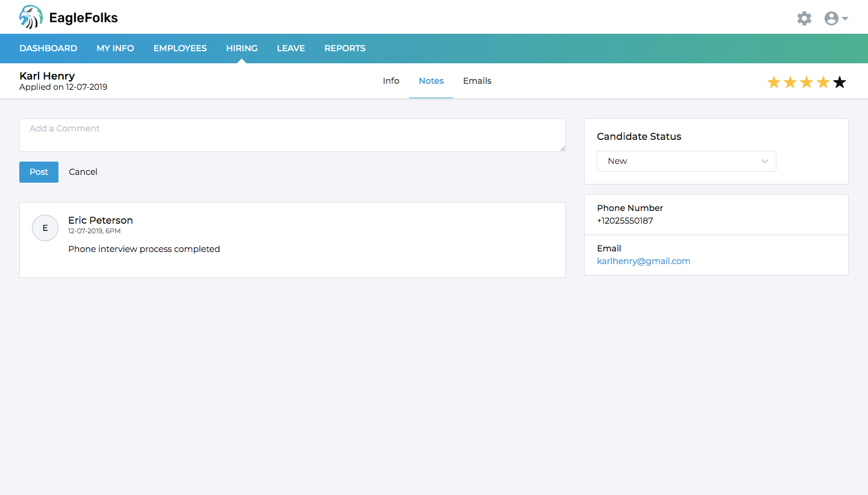This screenshot has height=495, width=868.
Task: Go to Dashboard in navigation bar
Action: tap(48, 48)
